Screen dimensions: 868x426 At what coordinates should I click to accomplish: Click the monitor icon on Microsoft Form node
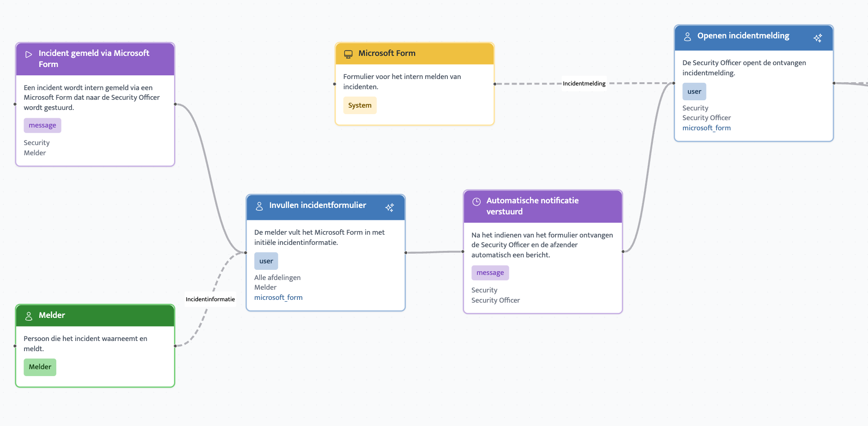tap(348, 54)
